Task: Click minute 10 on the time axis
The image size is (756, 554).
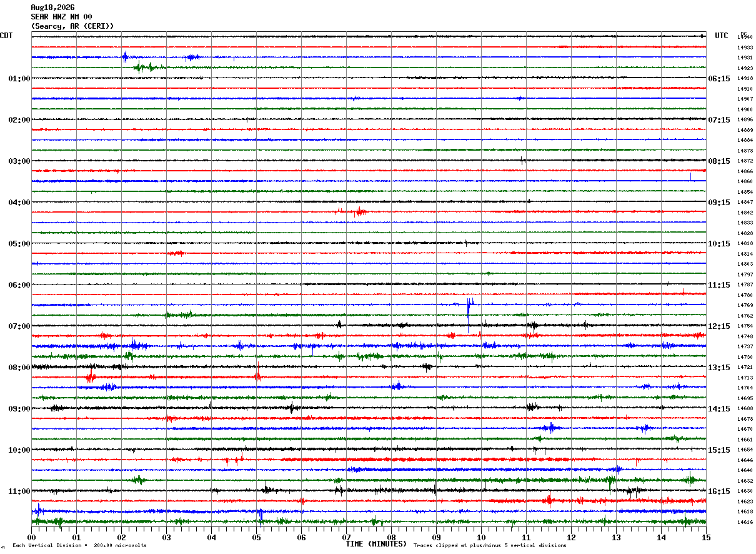Action: tap(481, 537)
